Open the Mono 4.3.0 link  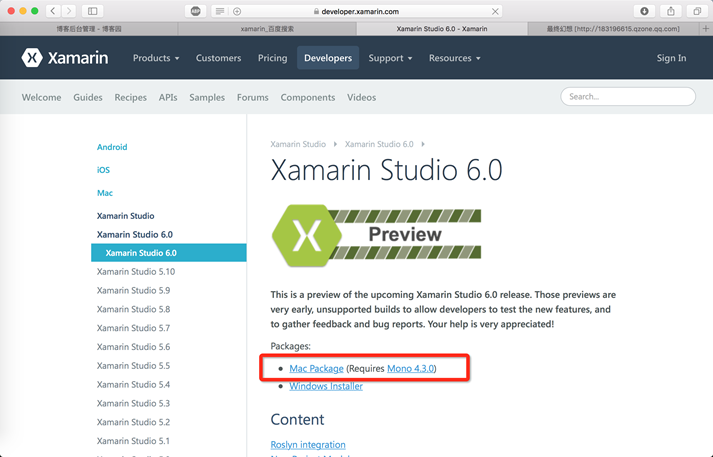click(x=411, y=368)
